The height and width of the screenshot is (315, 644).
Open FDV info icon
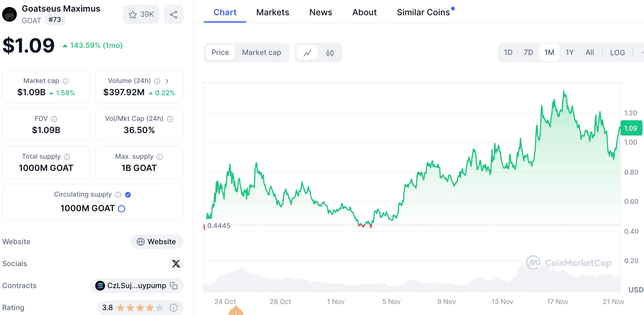click(54, 119)
